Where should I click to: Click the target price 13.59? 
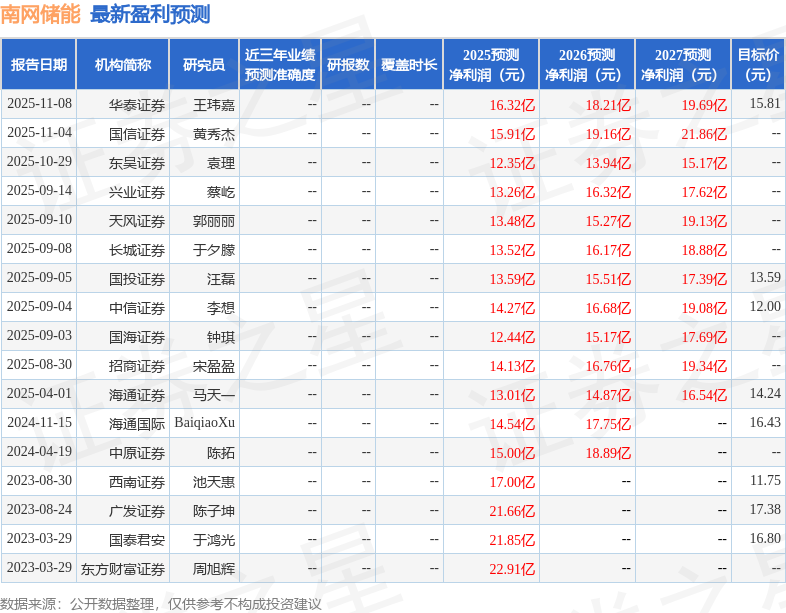click(765, 278)
